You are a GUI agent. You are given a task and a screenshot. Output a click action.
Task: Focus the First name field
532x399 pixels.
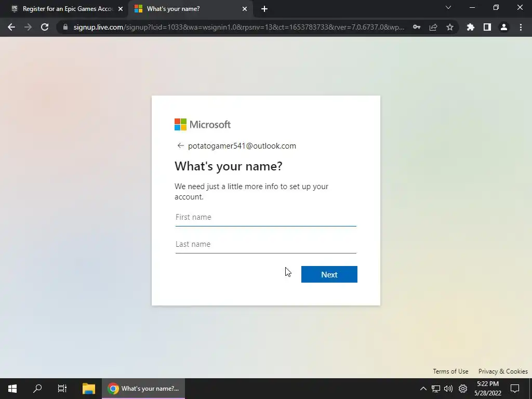(x=265, y=217)
